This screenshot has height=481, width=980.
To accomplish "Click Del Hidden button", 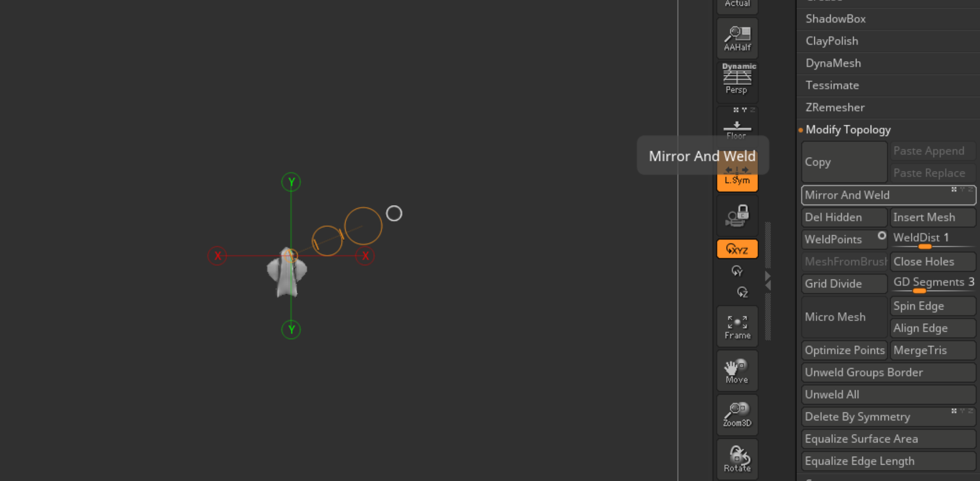I will (844, 217).
